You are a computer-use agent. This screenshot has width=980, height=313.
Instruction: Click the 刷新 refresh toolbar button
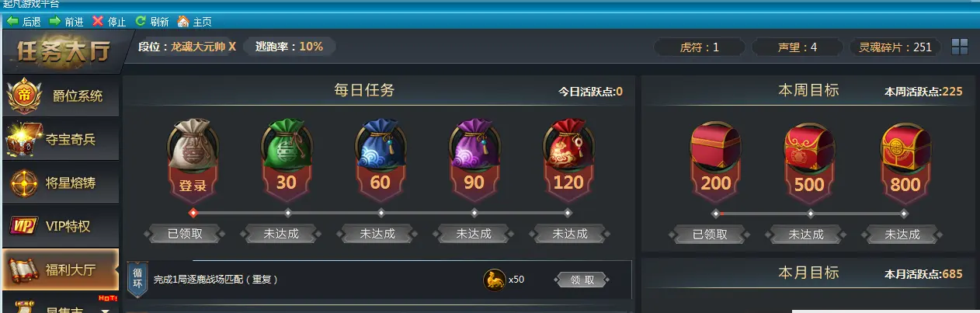[152, 21]
